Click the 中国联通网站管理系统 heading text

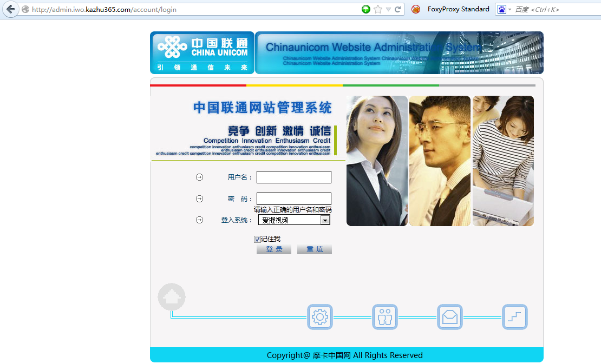pyautogui.click(x=263, y=108)
